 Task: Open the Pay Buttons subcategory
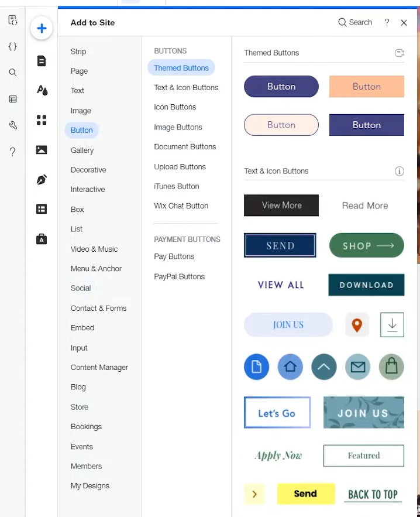pyautogui.click(x=174, y=256)
